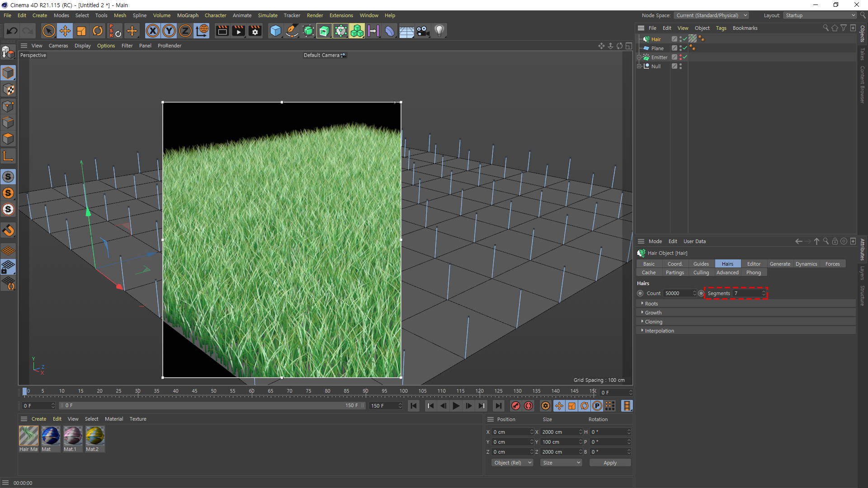Click frame 60 on timeline ruler
868x488 pixels.
(x=252, y=391)
